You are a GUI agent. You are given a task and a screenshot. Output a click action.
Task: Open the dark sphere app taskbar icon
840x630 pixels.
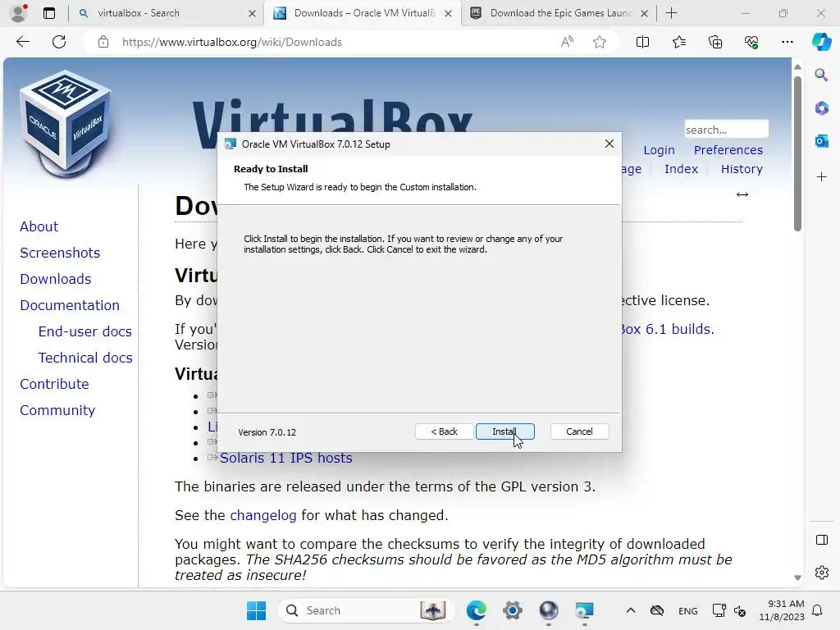(x=548, y=610)
